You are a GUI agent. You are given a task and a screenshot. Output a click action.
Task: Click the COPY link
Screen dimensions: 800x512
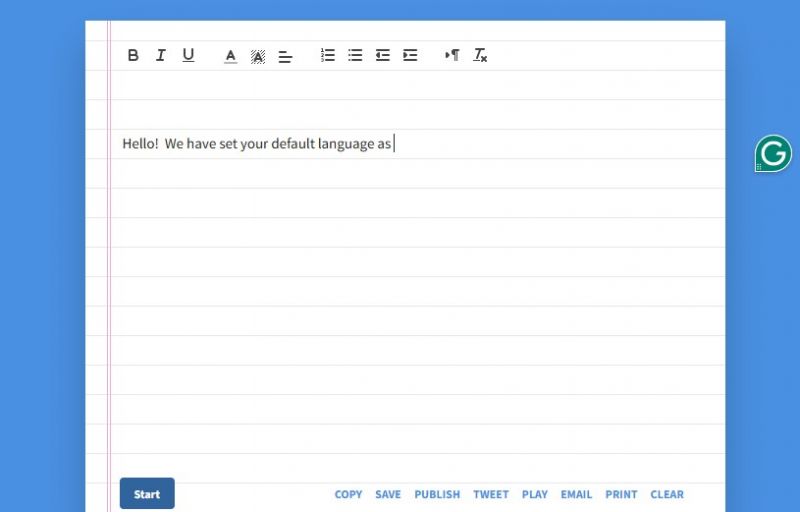point(348,494)
